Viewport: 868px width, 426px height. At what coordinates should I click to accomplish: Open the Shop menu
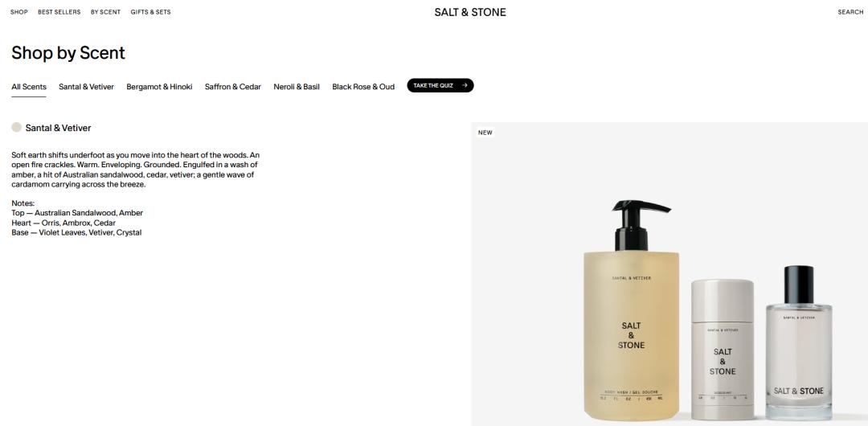pyautogui.click(x=18, y=11)
